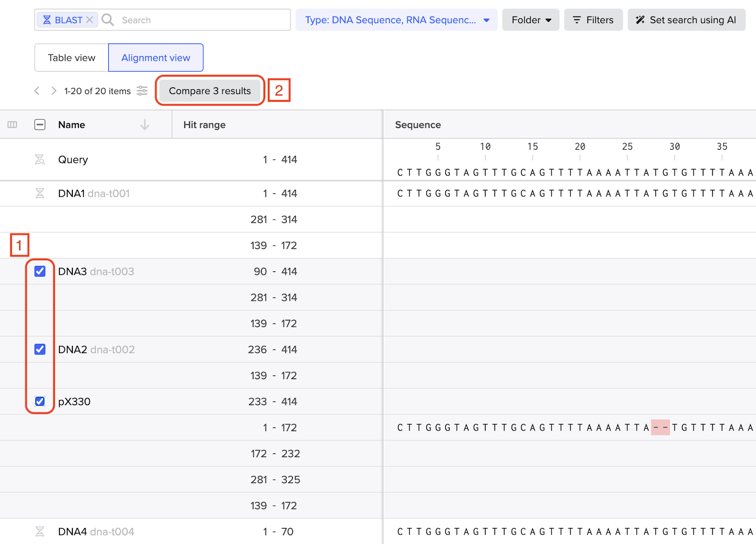Click Compare 3 results button
The width and height of the screenshot is (756, 544).
click(x=210, y=91)
